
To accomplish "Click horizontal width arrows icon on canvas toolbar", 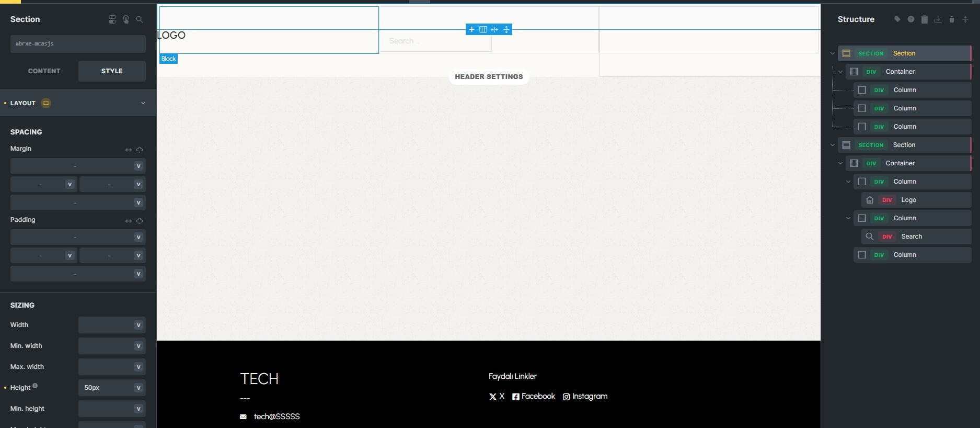I will tap(494, 29).
